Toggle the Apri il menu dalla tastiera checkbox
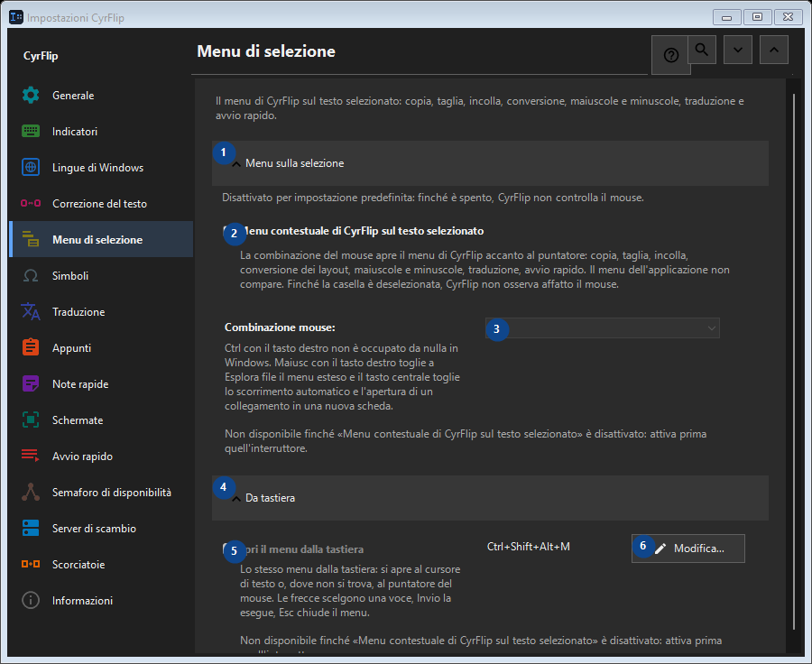The width and height of the screenshot is (812, 664). pos(228,549)
